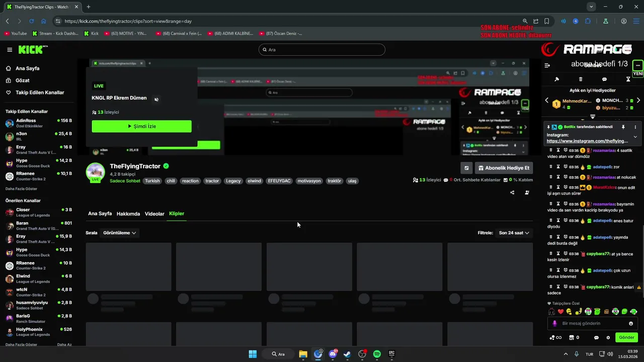Screen dimensions: 644x362
Task: Expand recommended channels Daha Fazla Göster
Action: (x=21, y=345)
